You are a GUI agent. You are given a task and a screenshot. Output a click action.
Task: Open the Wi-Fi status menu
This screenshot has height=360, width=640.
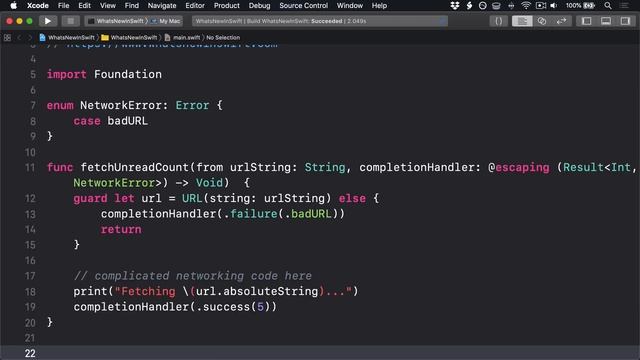[x=526, y=5]
